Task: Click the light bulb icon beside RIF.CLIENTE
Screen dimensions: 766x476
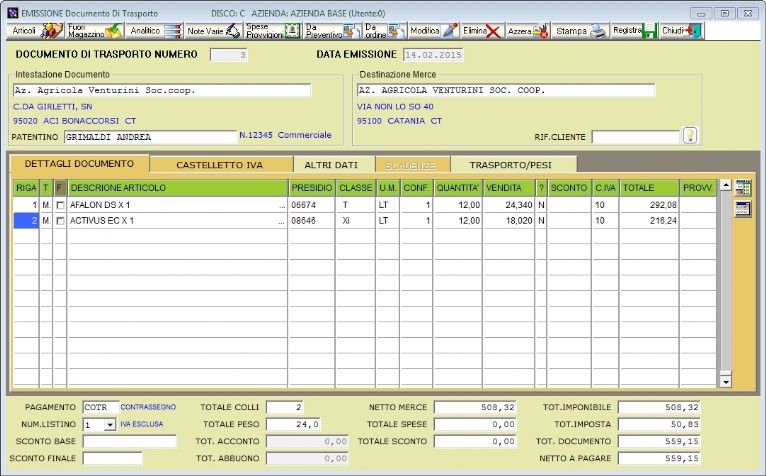Action: (x=690, y=135)
